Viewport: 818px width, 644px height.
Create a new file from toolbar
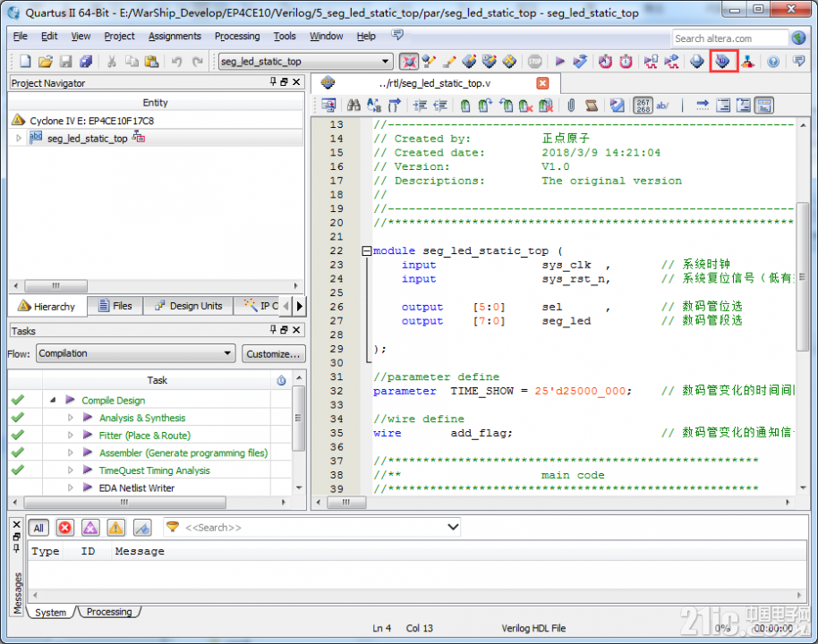pos(25,62)
